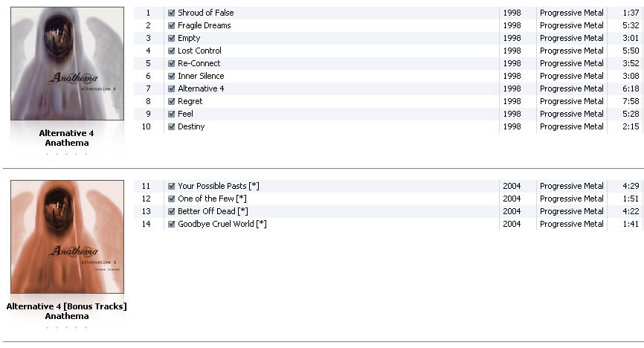Toggle checkbox for Fragile Dreams
The image size is (644, 348).
tap(172, 25)
